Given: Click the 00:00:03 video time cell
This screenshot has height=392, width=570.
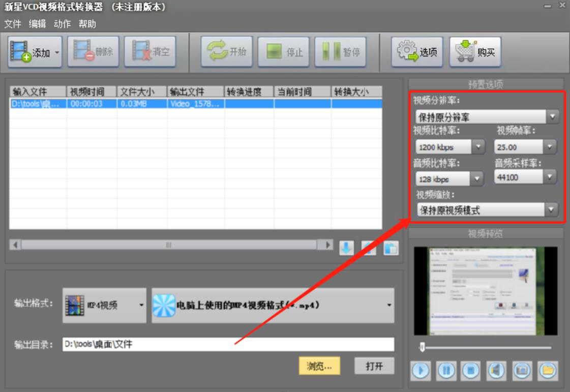Looking at the screenshot, I should tap(92, 104).
